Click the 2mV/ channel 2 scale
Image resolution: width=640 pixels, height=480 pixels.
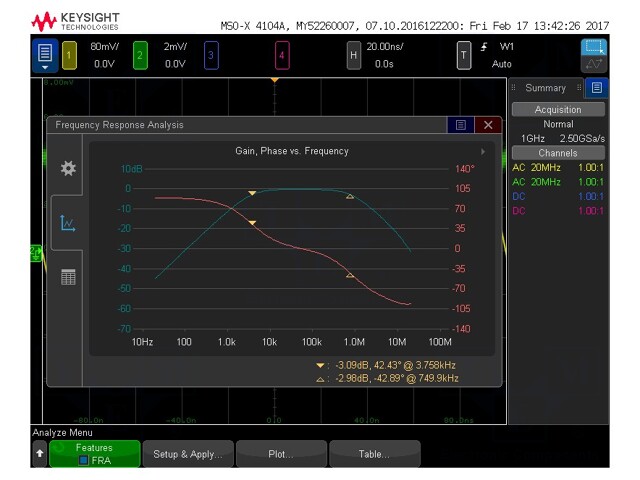(x=176, y=47)
